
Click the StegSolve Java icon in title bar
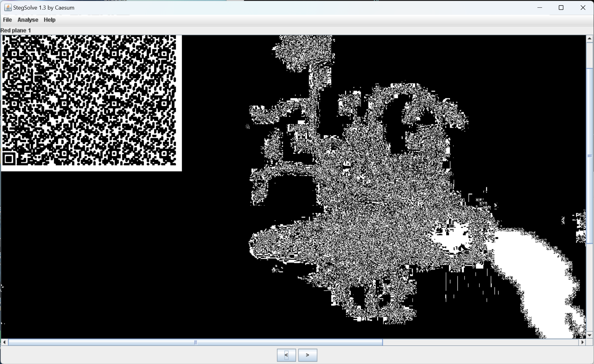tap(8, 7)
